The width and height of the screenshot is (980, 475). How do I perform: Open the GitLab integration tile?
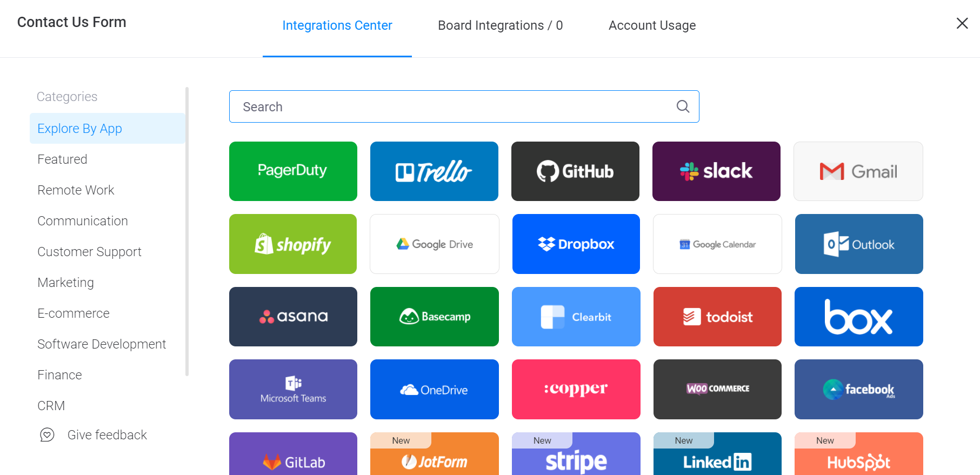(293, 454)
